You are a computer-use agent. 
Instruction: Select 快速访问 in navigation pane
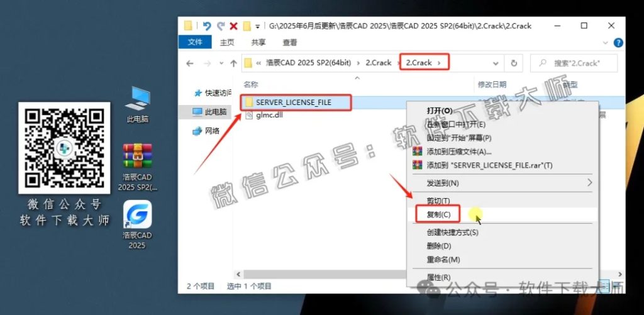click(213, 93)
